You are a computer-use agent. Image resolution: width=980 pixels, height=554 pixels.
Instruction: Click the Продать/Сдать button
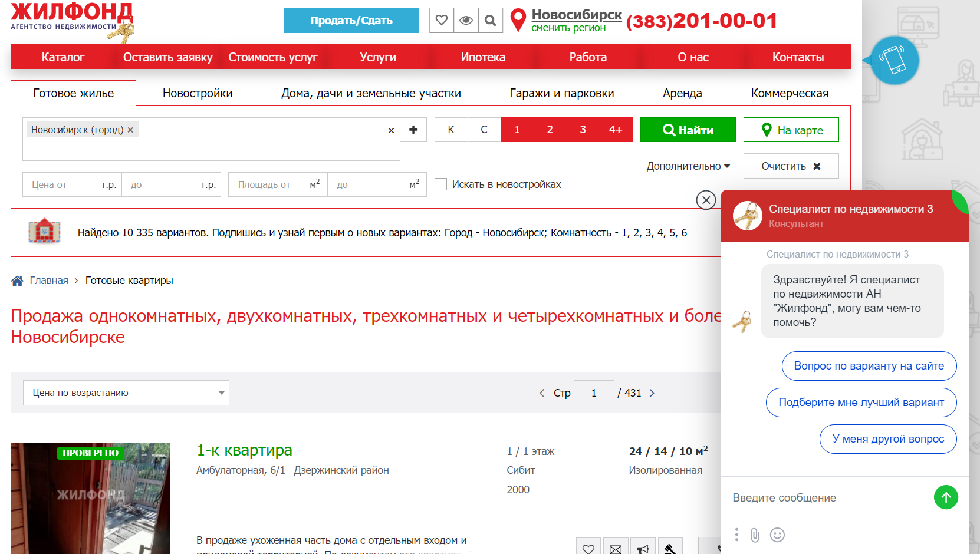351,20
